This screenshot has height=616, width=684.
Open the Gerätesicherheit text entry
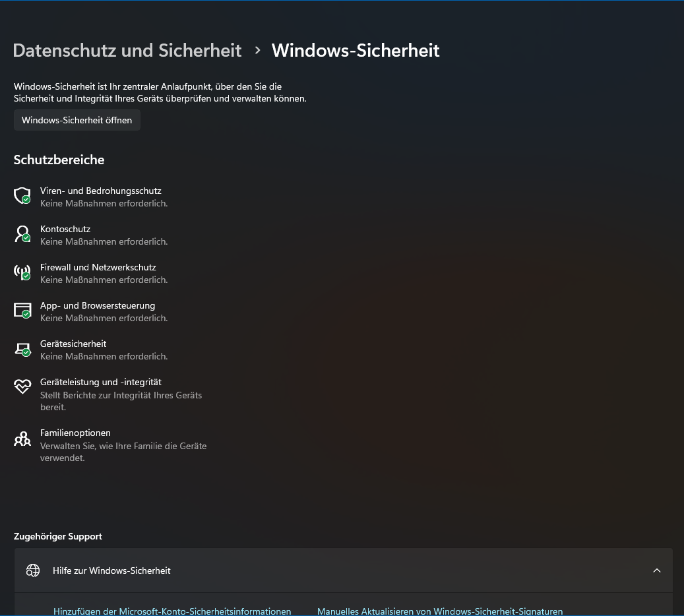(x=73, y=344)
